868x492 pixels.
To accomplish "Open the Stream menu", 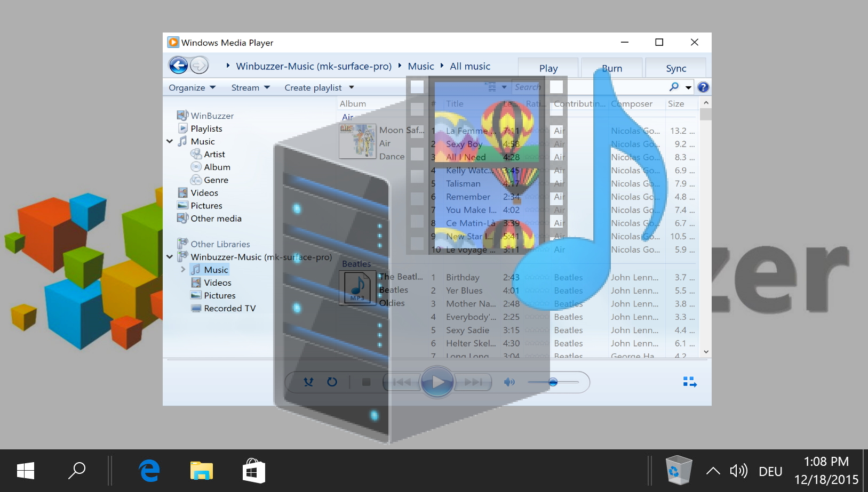I will coord(251,87).
